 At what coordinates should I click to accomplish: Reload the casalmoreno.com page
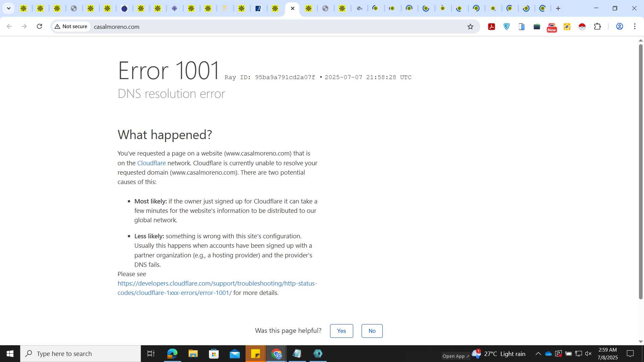point(39,26)
